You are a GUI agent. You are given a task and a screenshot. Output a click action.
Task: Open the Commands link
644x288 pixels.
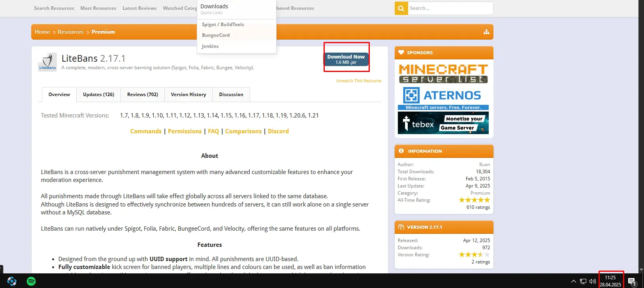click(x=146, y=131)
